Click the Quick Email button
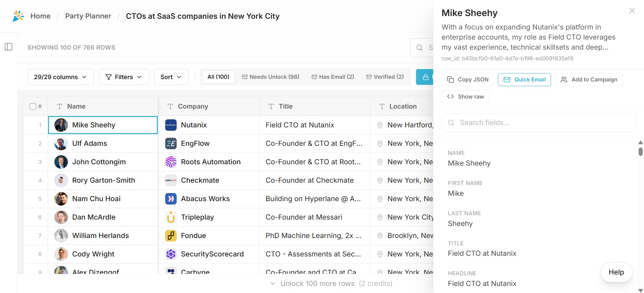This screenshot has height=293, width=644. click(x=524, y=79)
